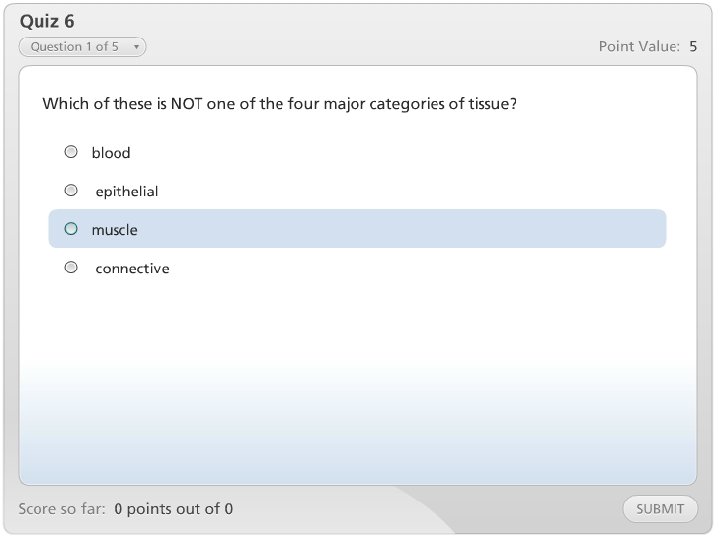Click the 'connective' answer label
The image size is (720, 540).
coord(132,268)
